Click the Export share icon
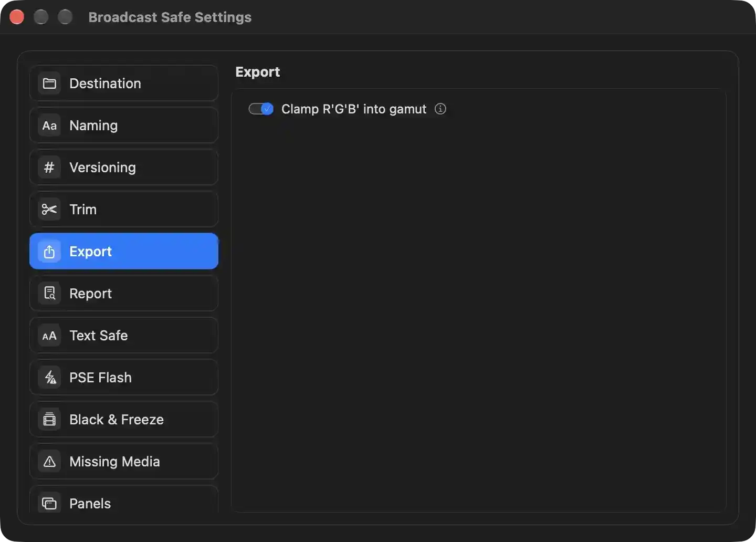 (x=49, y=252)
